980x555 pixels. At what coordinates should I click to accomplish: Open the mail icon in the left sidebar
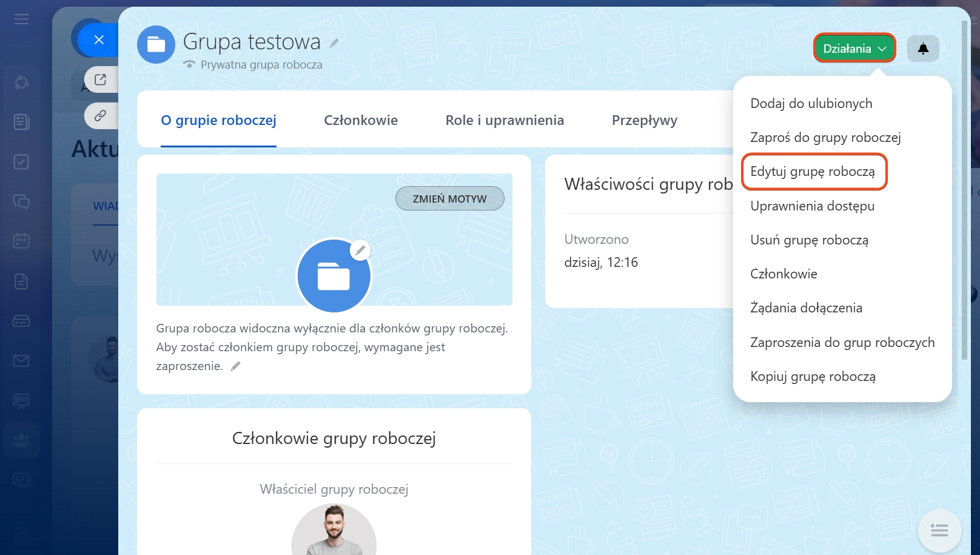[21, 361]
